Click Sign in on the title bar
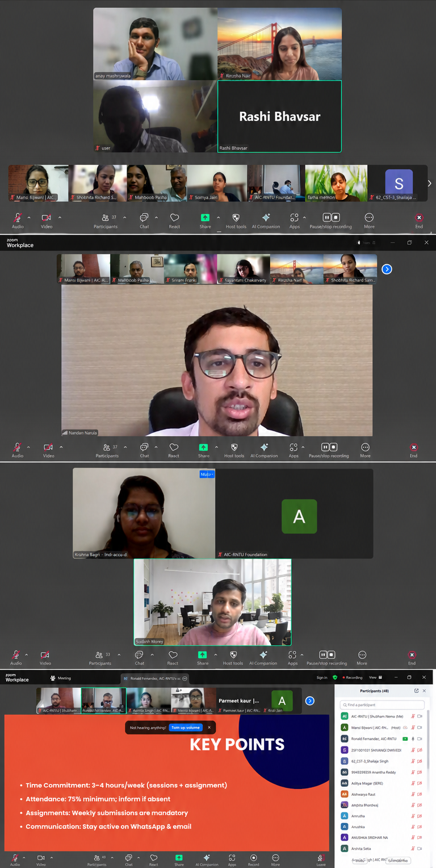 point(322,678)
